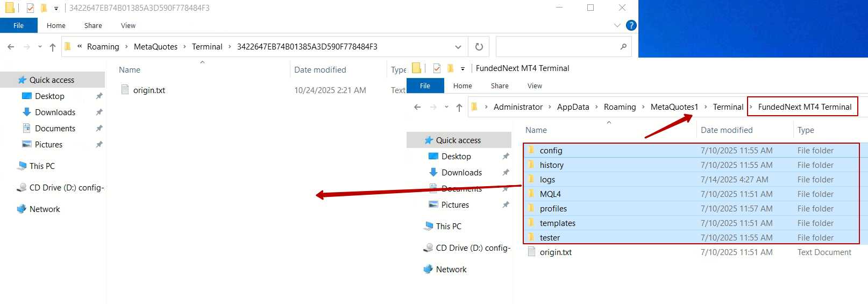Open the Share tab in FundedNext window

[499, 86]
